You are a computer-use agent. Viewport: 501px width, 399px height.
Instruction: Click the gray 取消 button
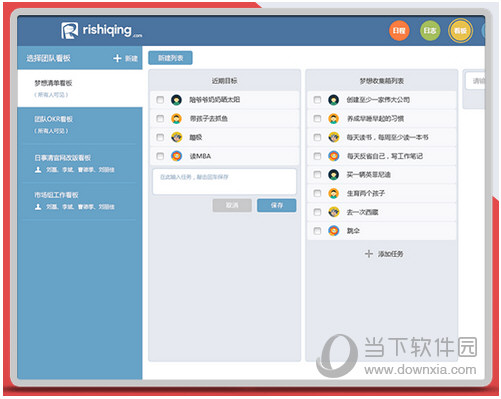click(232, 205)
